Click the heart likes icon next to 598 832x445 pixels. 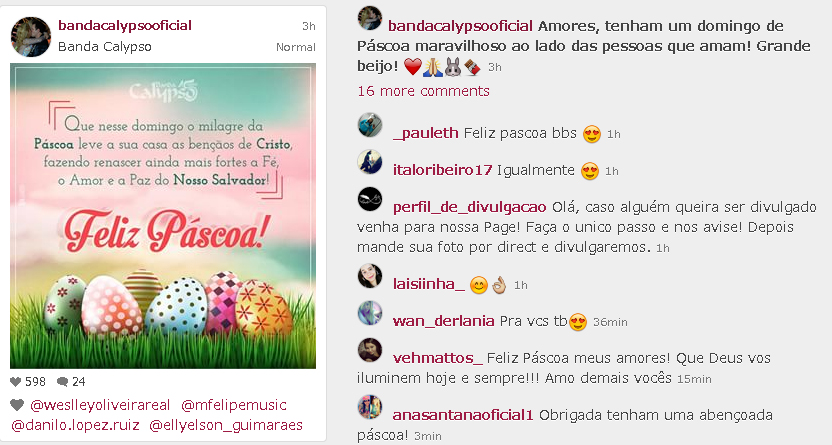(15, 381)
